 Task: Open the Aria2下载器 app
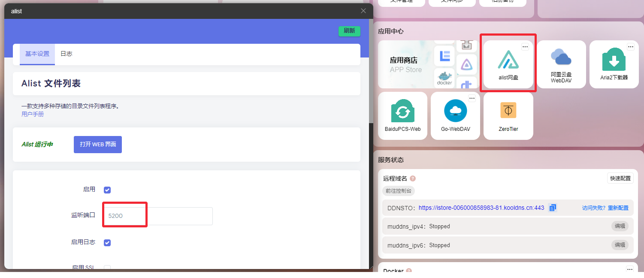pos(614,64)
